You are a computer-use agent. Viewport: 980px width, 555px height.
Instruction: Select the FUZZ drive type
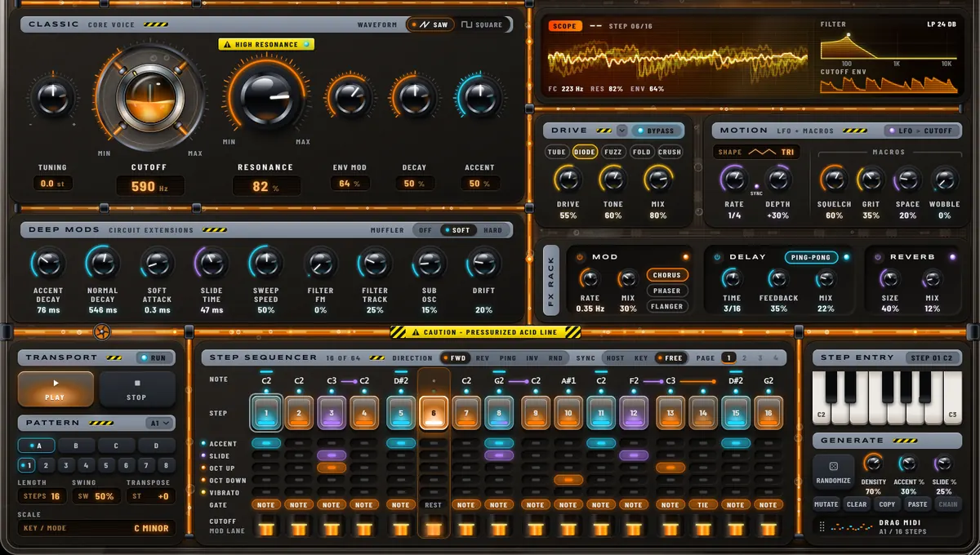point(612,152)
